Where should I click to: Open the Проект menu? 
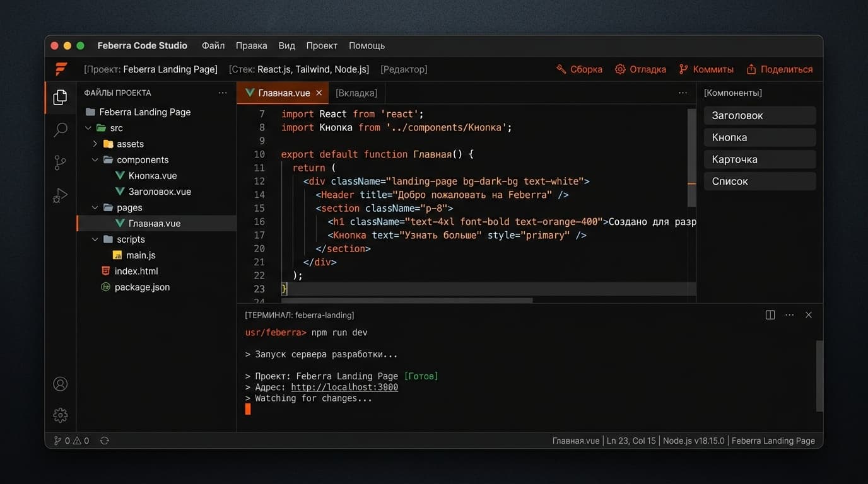coord(322,45)
